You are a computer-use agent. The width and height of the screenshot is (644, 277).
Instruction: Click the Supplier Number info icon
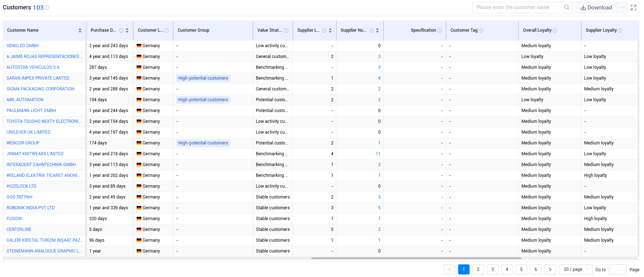pyautogui.click(x=371, y=31)
